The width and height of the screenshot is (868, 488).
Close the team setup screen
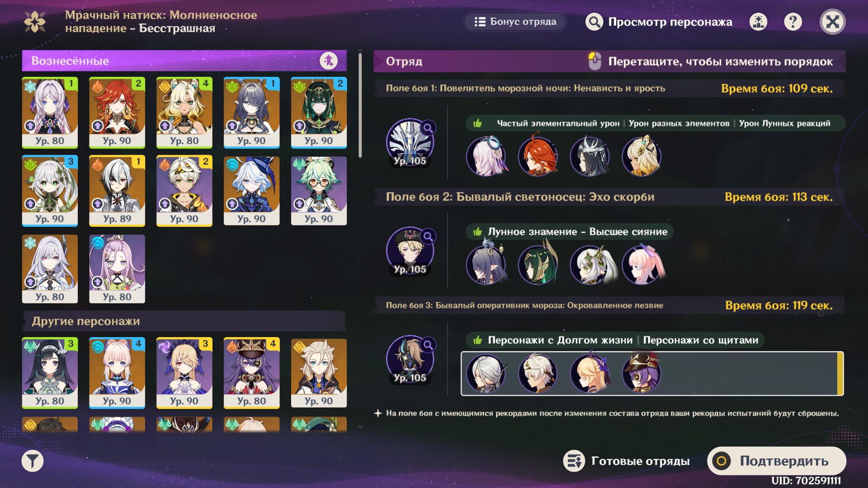pos(833,22)
